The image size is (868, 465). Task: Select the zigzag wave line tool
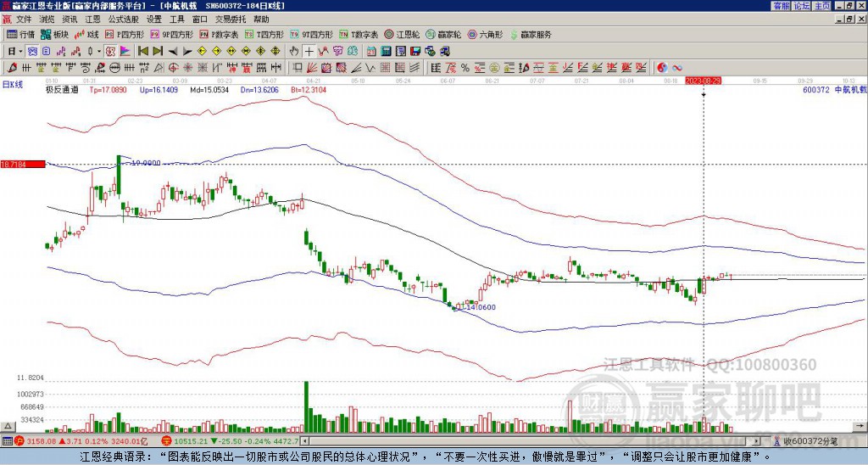point(370,68)
